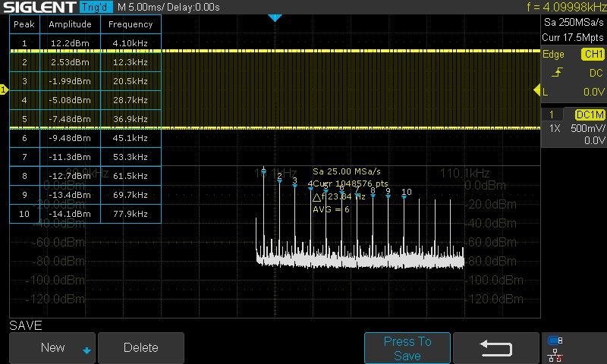Click the -9.48dBm amplitude cell
The width and height of the screenshot is (607, 364).
70,138
